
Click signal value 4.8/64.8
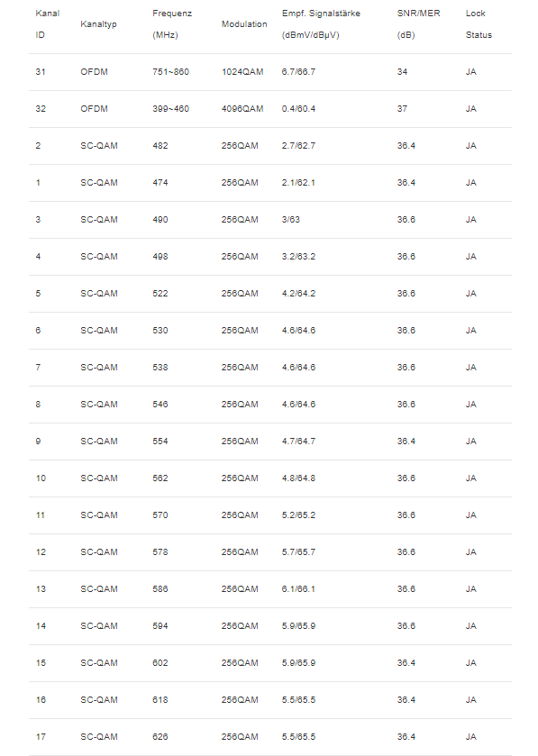point(298,478)
